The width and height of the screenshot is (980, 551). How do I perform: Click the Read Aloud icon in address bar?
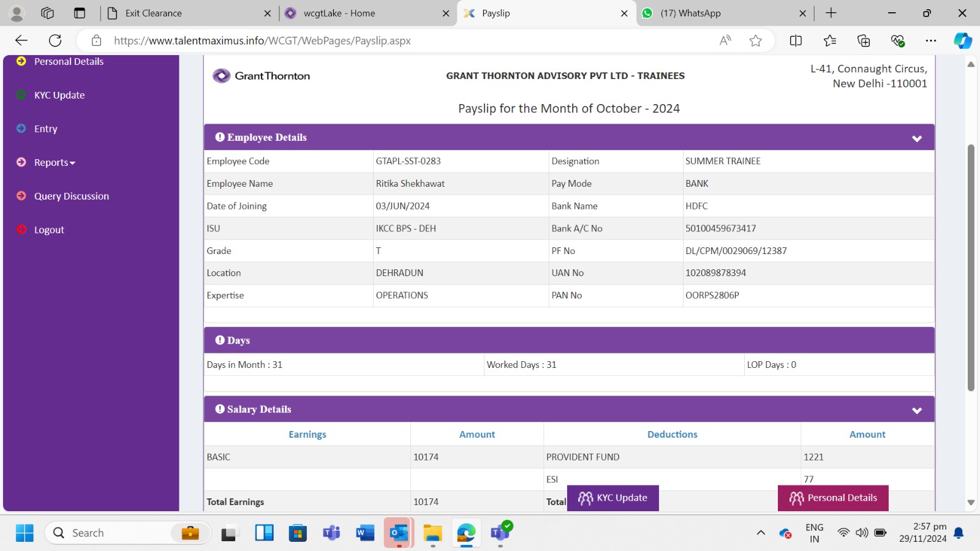725,40
